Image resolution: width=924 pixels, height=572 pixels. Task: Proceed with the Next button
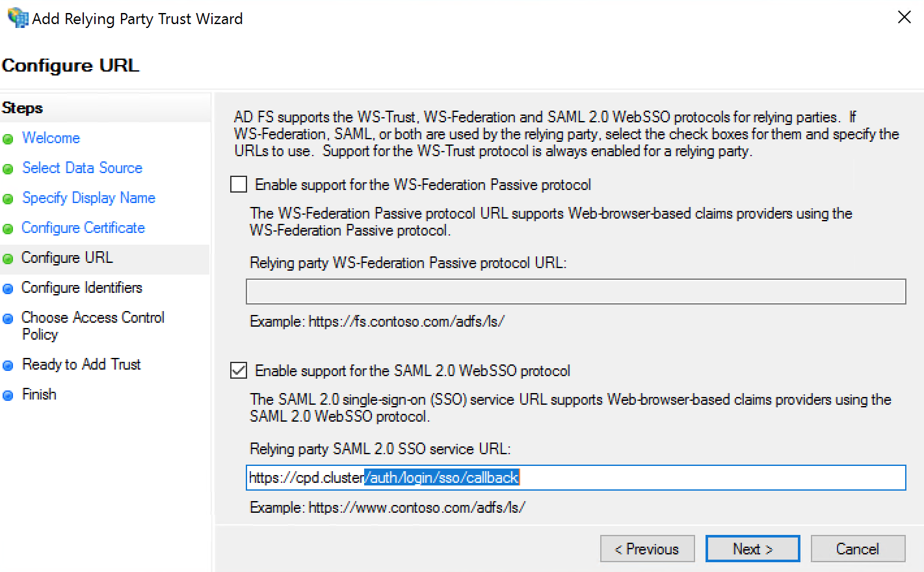(752, 549)
